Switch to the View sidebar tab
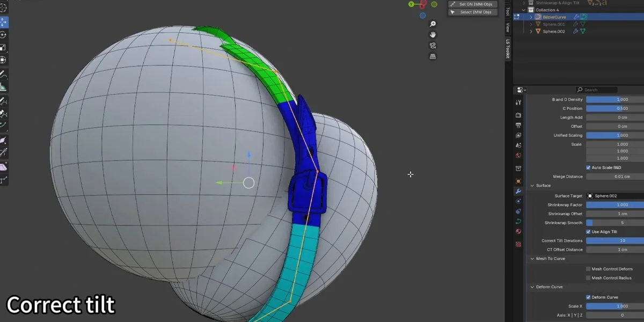The image size is (644, 322). pyautogui.click(x=507, y=27)
